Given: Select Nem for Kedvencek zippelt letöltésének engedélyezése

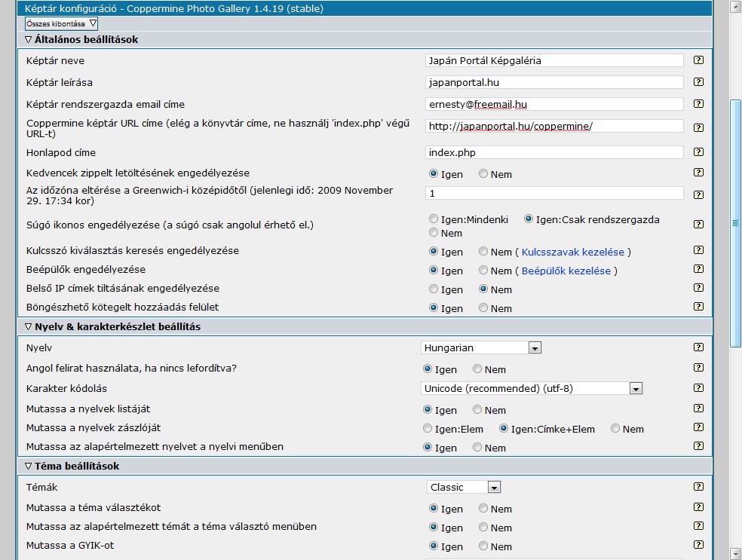Looking at the screenshot, I should (483, 173).
